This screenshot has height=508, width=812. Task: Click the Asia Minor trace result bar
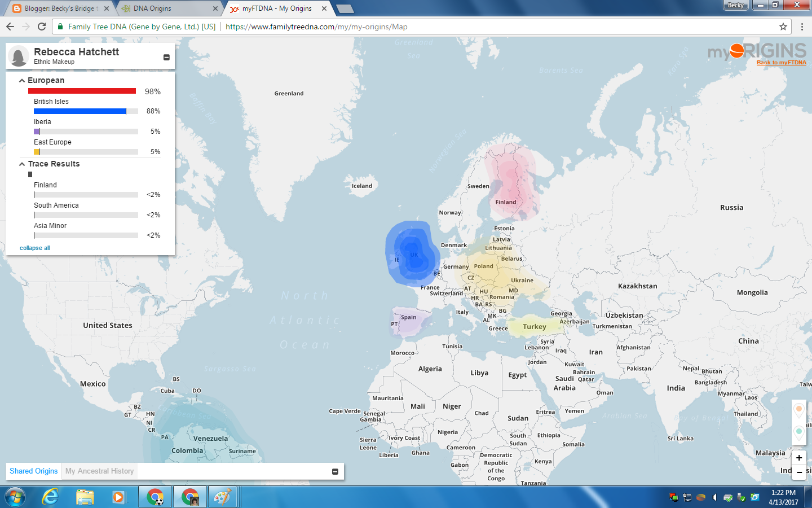(x=86, y=235)
